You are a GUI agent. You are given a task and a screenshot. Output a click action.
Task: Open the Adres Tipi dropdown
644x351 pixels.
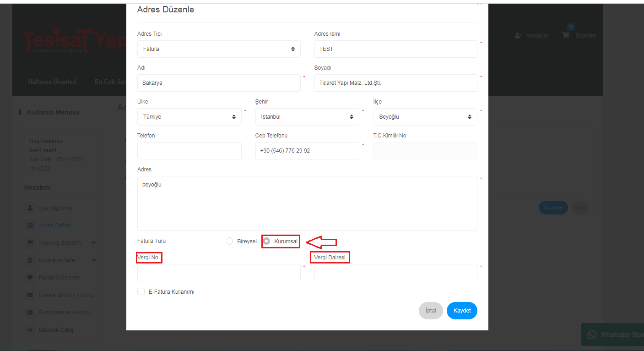click(x=219, y=49)
